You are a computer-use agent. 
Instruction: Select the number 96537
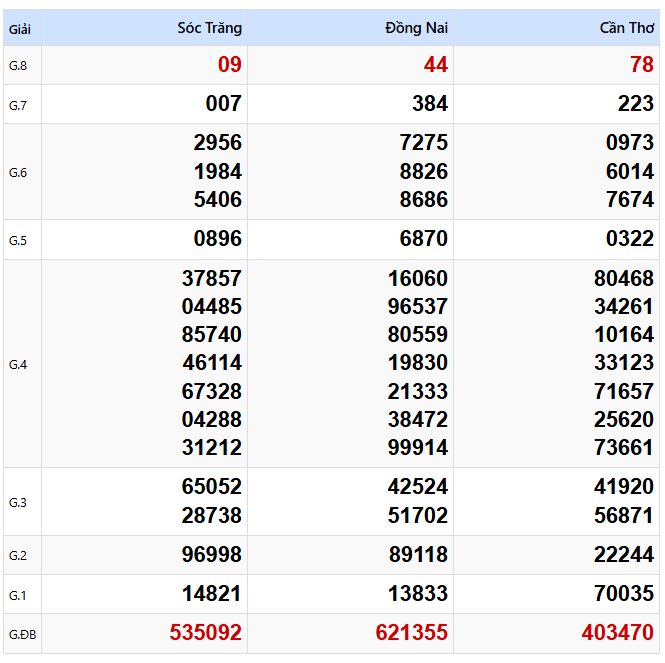click(418, 306)
